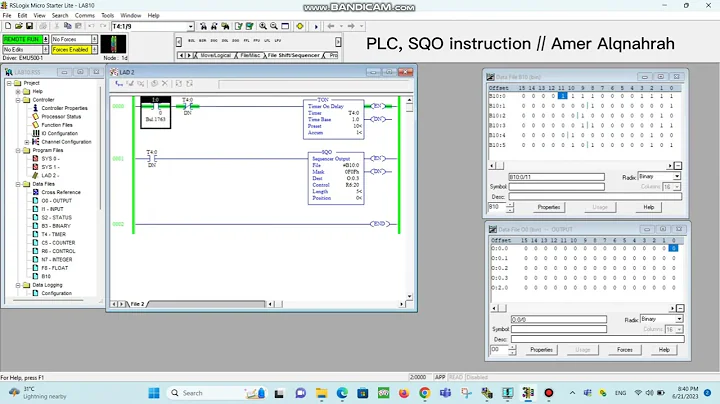Select the File 2 tab in LAD 2
The width and height of the screenshot is (720, 404).
[137, 304]
